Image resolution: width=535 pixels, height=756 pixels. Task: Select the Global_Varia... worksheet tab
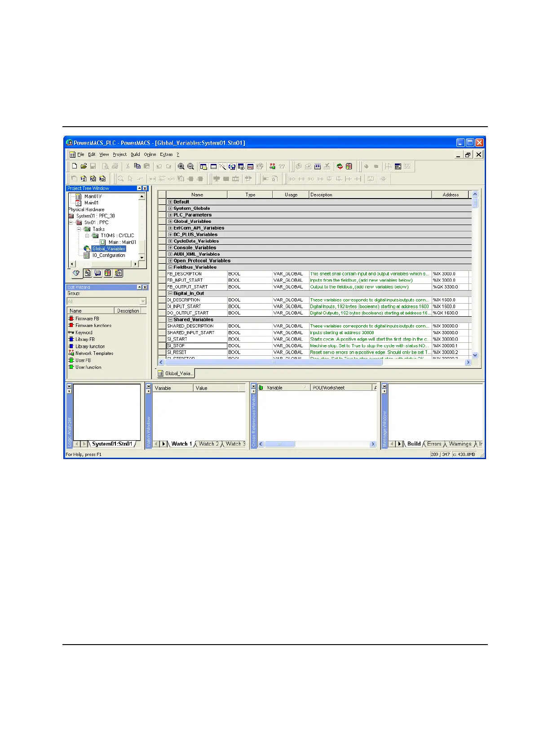(x=176, y=373)
